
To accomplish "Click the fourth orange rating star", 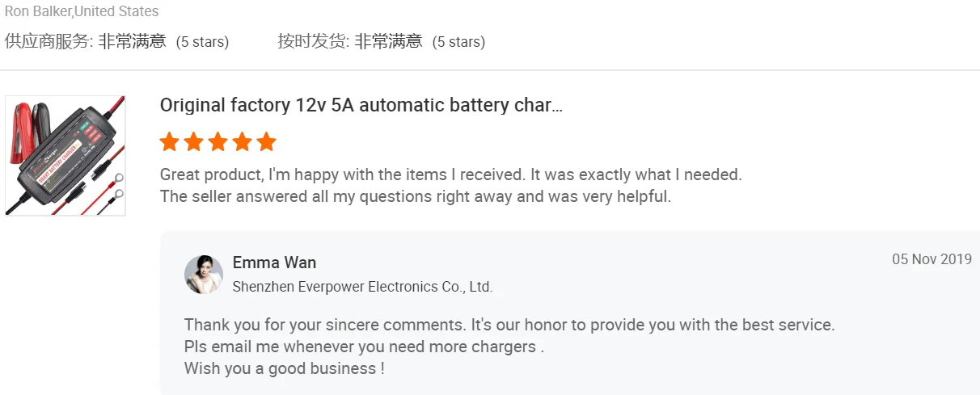I will pos(242,143).
